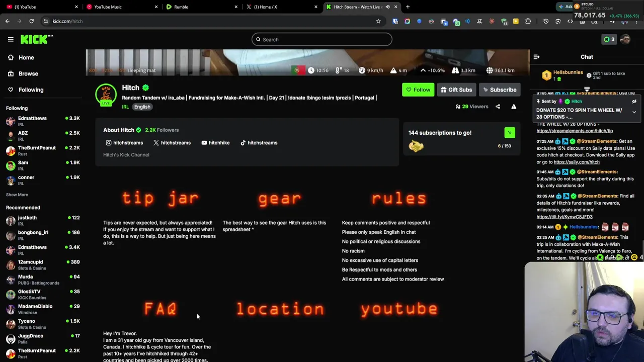
Task: Open the Murda recommended channel
Action: [x=43, y=280]
